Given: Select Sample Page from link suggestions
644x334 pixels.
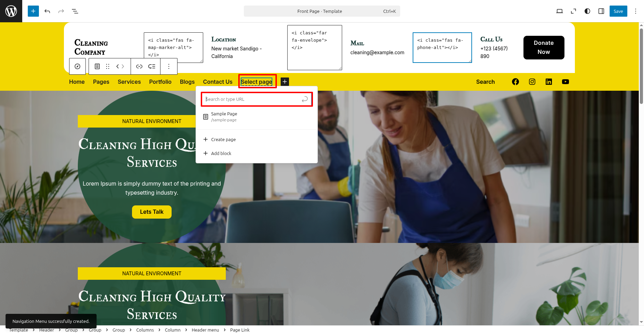Looking at the screenshot, I should click(x=224, y=117).
